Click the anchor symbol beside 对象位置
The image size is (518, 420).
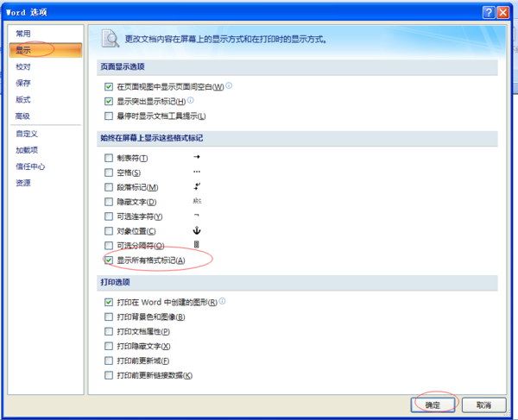click(197, 230)
